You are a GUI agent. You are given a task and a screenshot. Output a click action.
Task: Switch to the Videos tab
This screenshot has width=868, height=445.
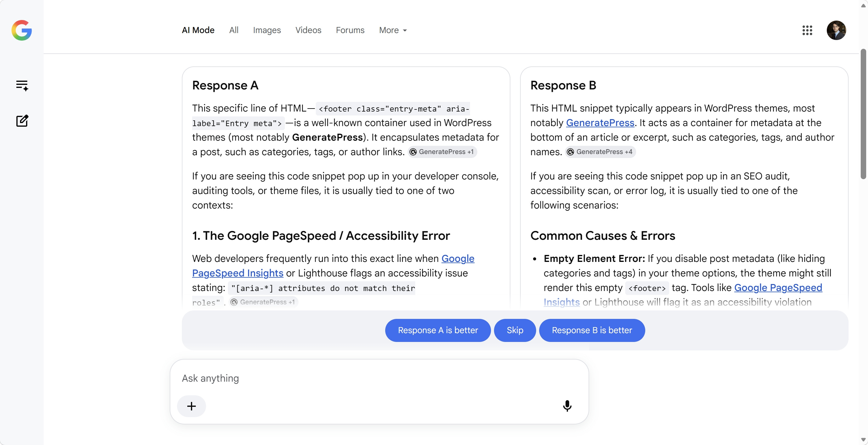pyautogui.click(x=308, y=30)
